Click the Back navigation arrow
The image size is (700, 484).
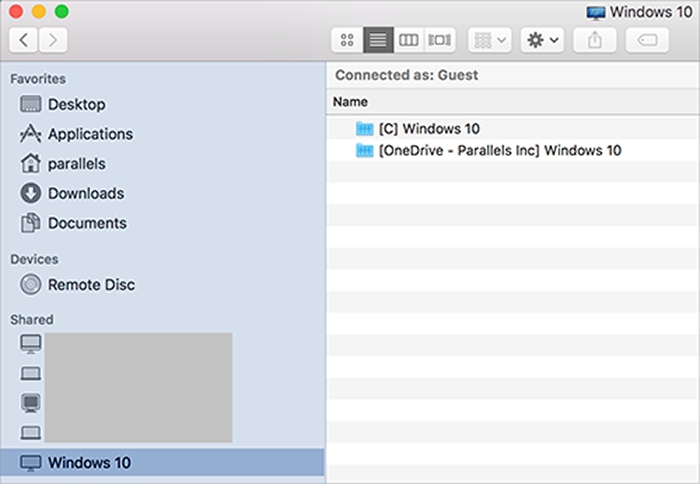24,40
